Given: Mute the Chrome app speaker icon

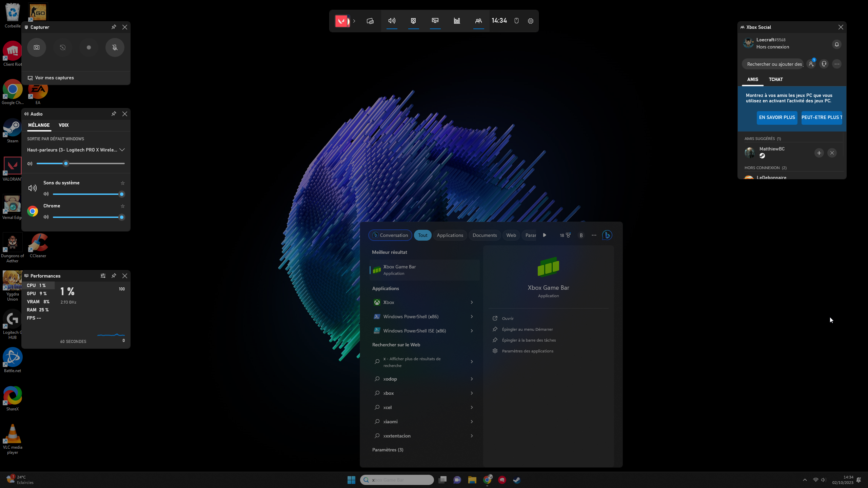Looking at the screenshot, I should point(46,217).
